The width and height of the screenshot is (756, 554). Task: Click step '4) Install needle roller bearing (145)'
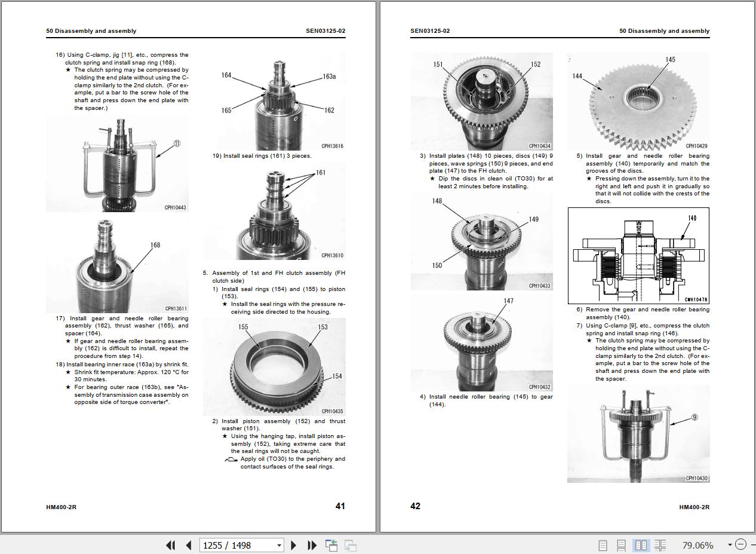click(x=486, y=400)
